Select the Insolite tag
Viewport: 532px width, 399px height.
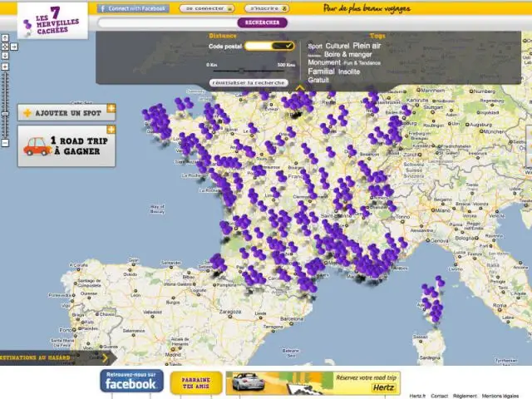coord(349,71)
